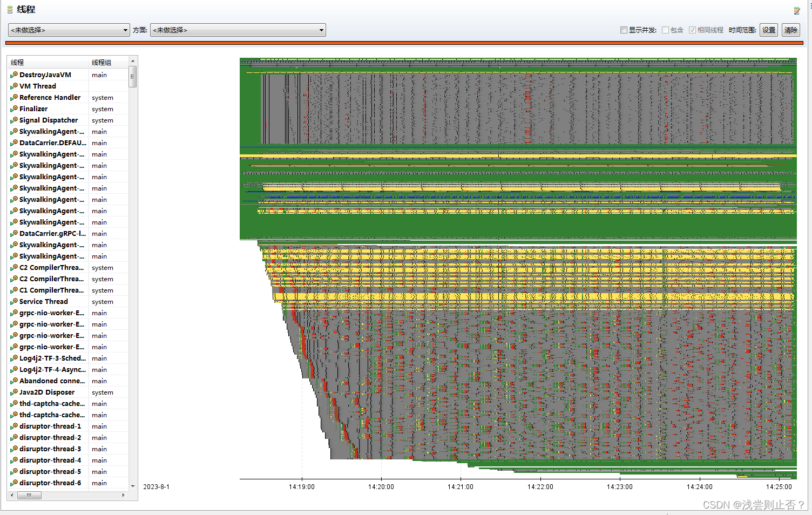Click the 线程 column header
Viewport: 812px width, 515px height.
point(17,62)
